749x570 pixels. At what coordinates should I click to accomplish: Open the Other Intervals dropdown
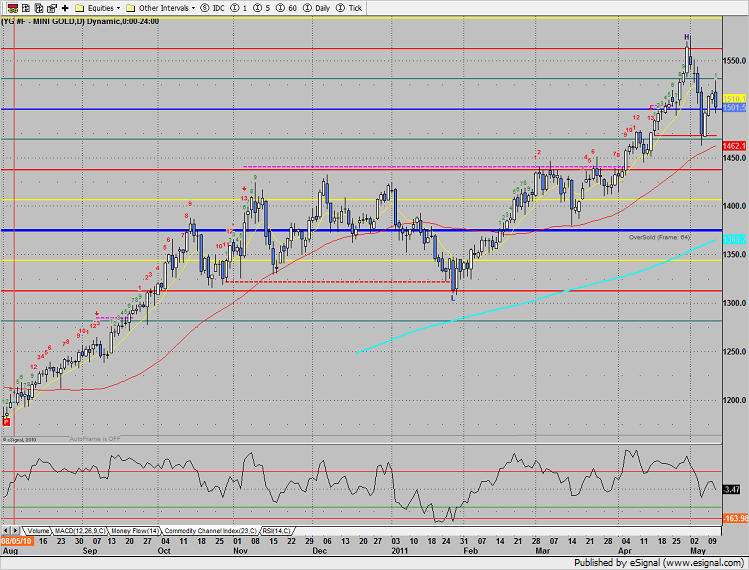tap(160, 8)
